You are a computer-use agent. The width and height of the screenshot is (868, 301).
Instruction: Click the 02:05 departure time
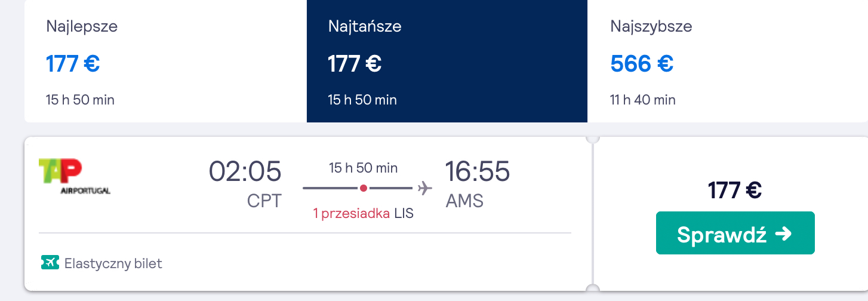pyautogui.click(x=245, y=171)
